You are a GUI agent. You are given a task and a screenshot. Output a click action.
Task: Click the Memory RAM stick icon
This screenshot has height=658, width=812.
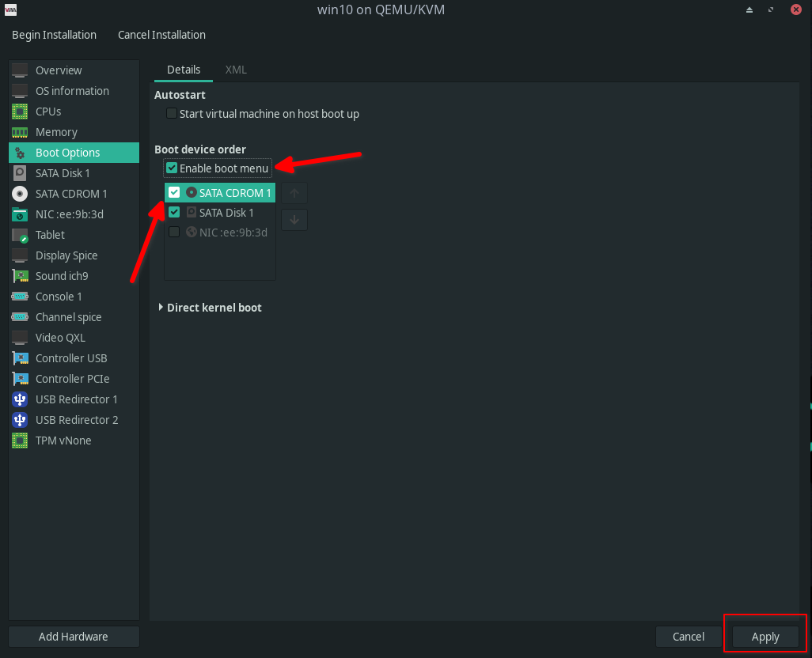click(x=20, y=132)
